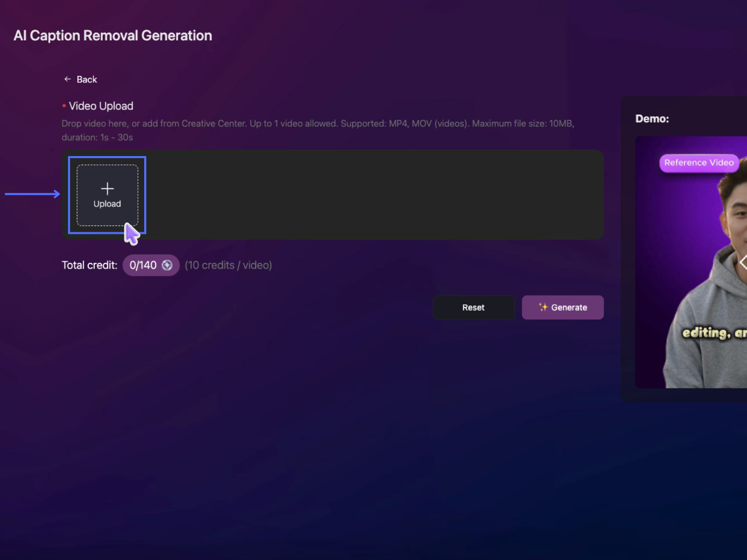Image resolution: width=747 pixels, height=560 pixels.
Task: Click the purple mouse cursor graphic
Action: pos(132,234)
